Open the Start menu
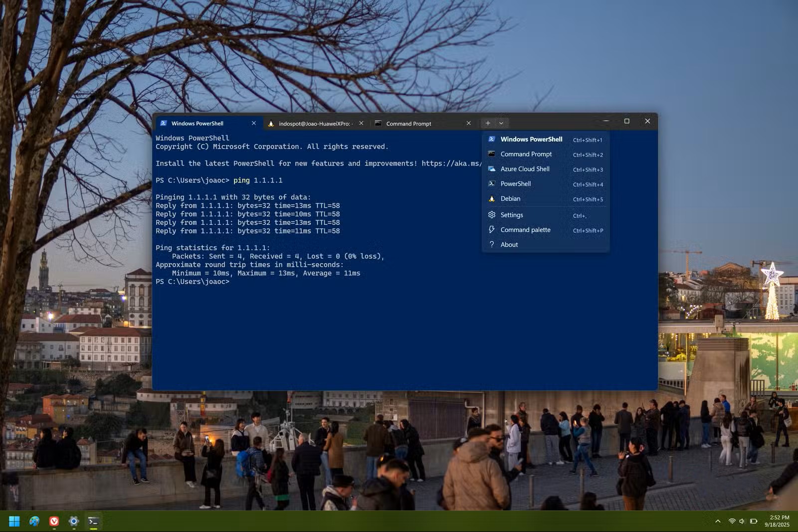The width and height of the screenshot is (798, 532). coord(14,521)
